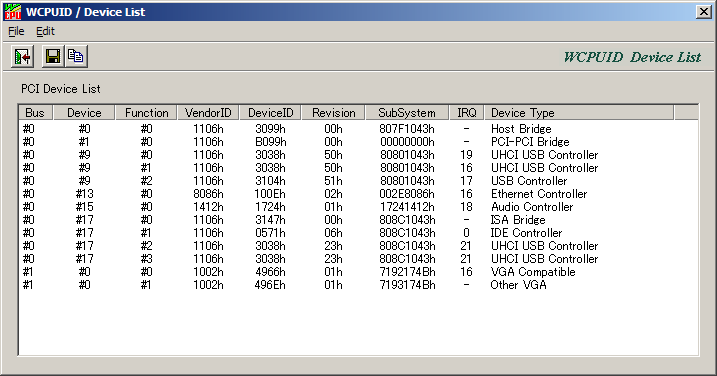Click IRQ value 18
Screen dimensions: 717x376
point(466,207)
